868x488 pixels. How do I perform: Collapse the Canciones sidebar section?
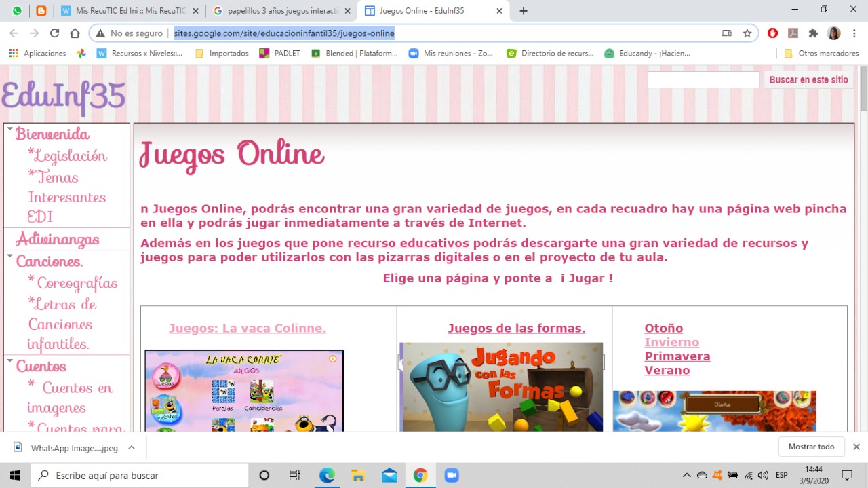9,256
